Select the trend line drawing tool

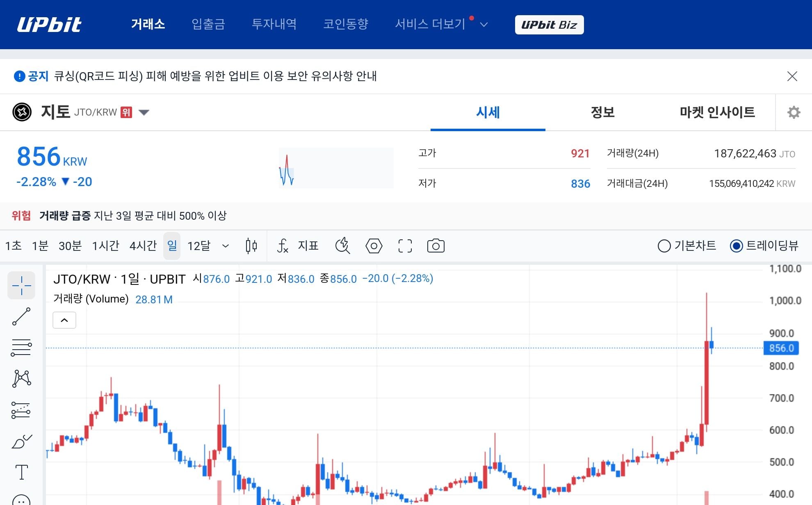[x=21, y=316]
